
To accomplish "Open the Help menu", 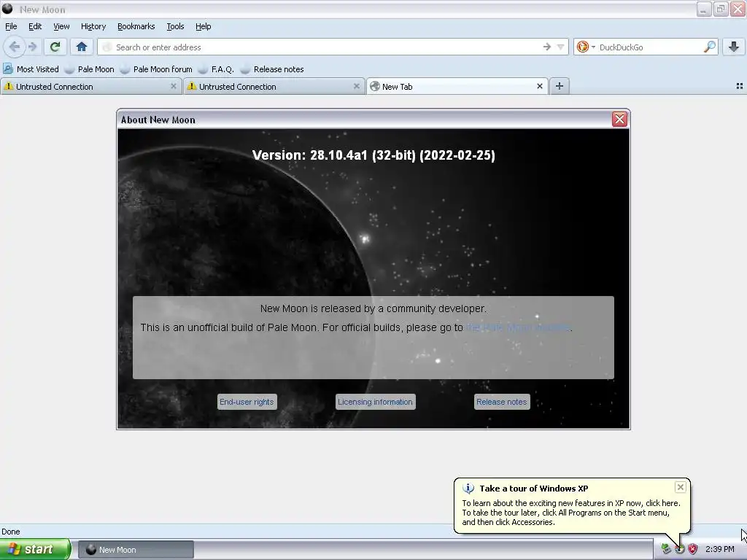I will [203, 26].
